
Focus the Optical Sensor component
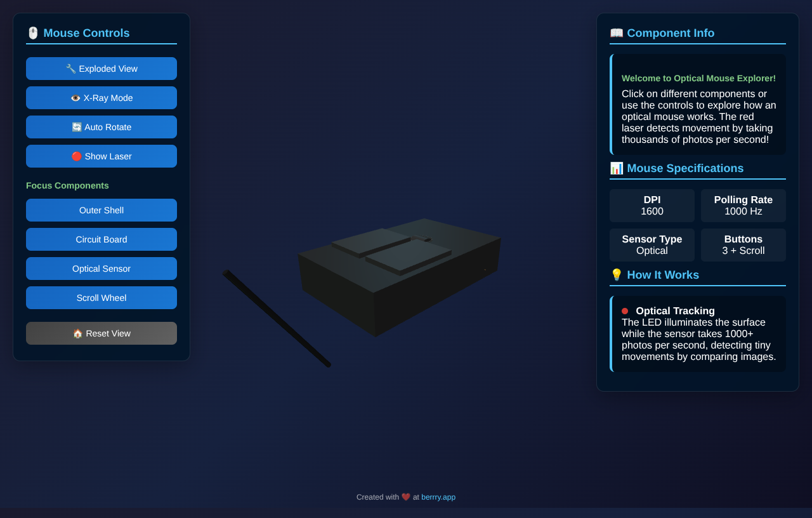click(x=101, y=269)
